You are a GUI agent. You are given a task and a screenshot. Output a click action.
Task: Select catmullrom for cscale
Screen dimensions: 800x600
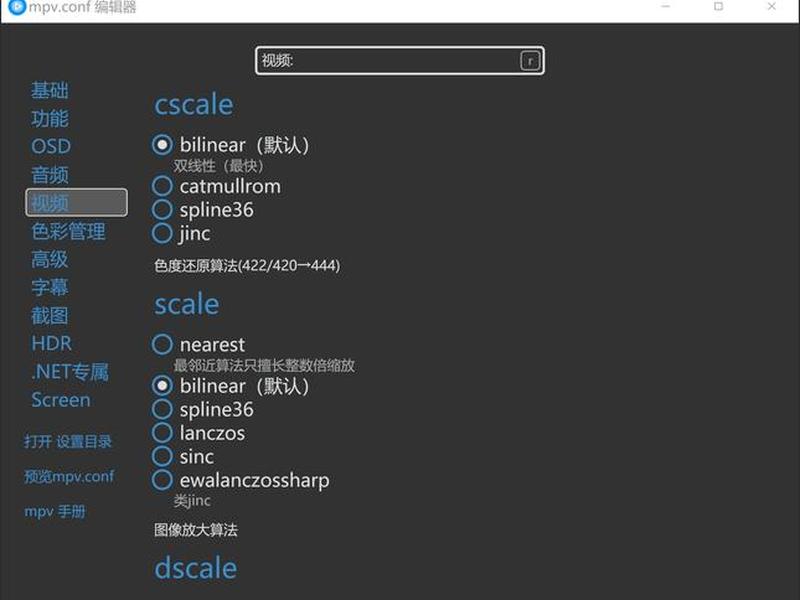click(x=217, y=186)
